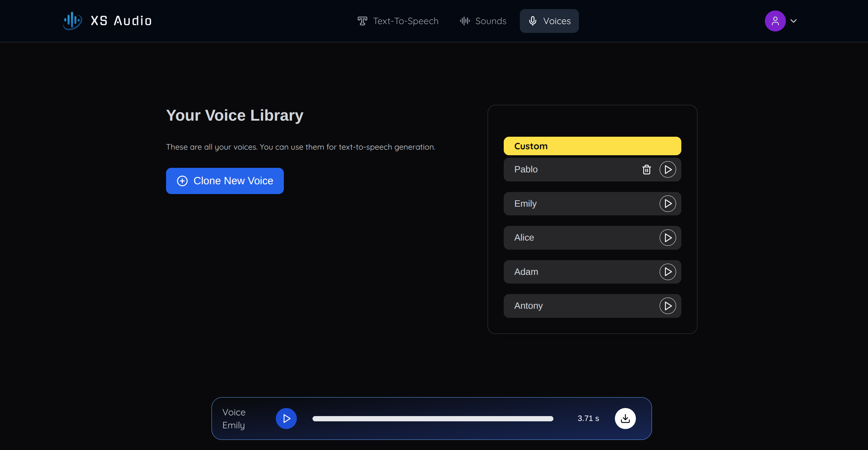Delete the Pablo custom voice
Image resolution: width=868 pixels, height=450 pixels.
click(646, 170)
